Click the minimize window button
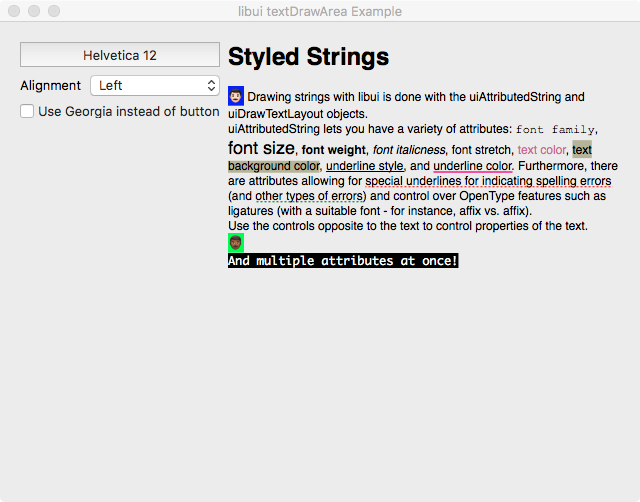640x502 pixels. point(34,12)
